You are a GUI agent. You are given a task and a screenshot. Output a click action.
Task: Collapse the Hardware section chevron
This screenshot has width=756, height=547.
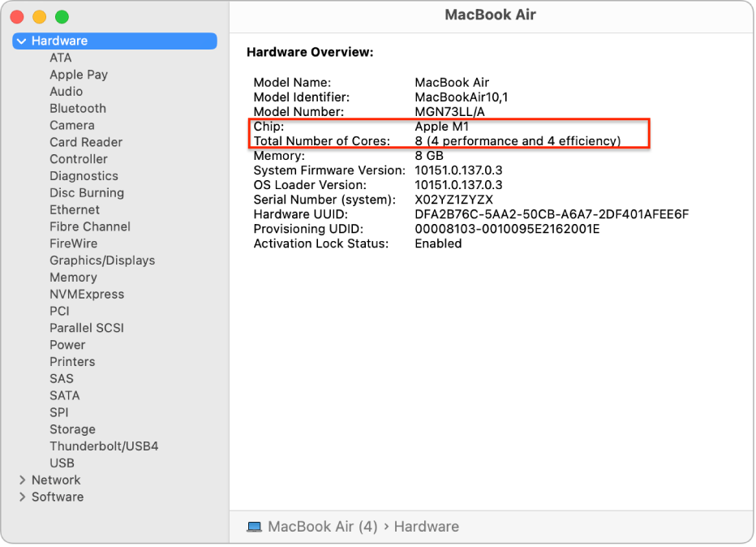point(21,41)
